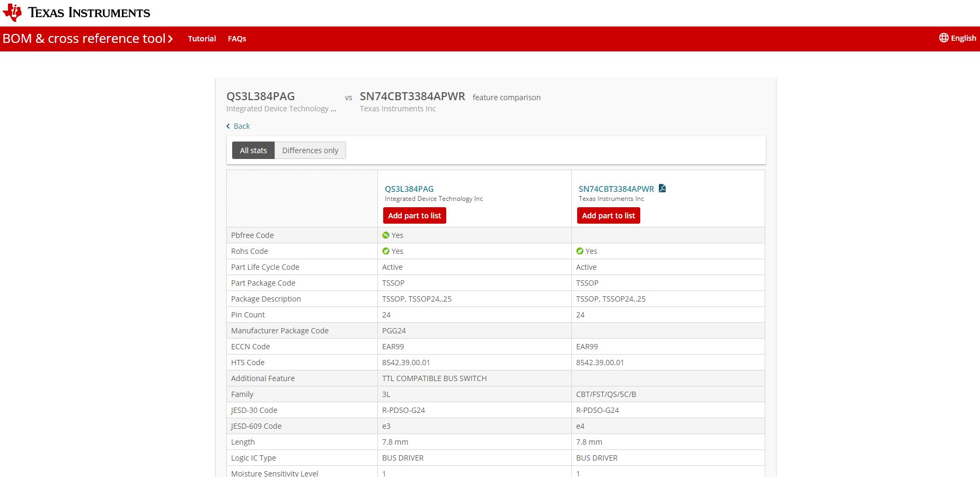
Task: Click the Pbfree Code green Yes icon
Action: (x=386, y=235)
